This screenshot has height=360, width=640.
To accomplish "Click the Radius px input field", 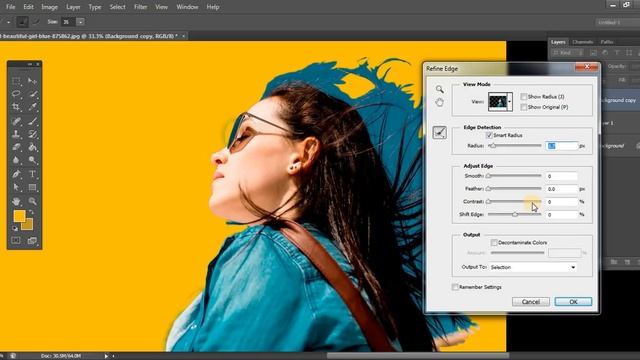I will pyautogui.click(x=562, y=146).
